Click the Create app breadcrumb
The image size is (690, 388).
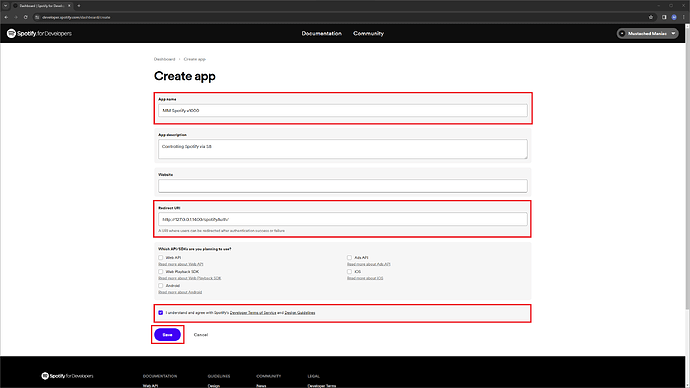195,59
